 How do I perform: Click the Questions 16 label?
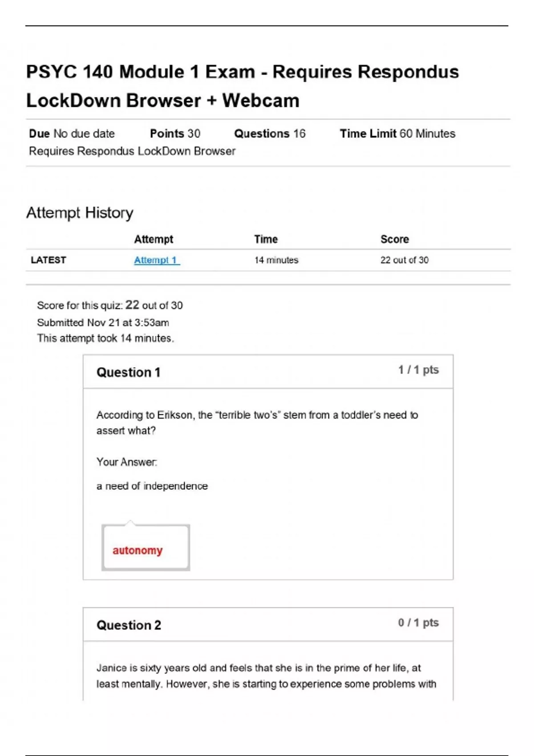270,133
